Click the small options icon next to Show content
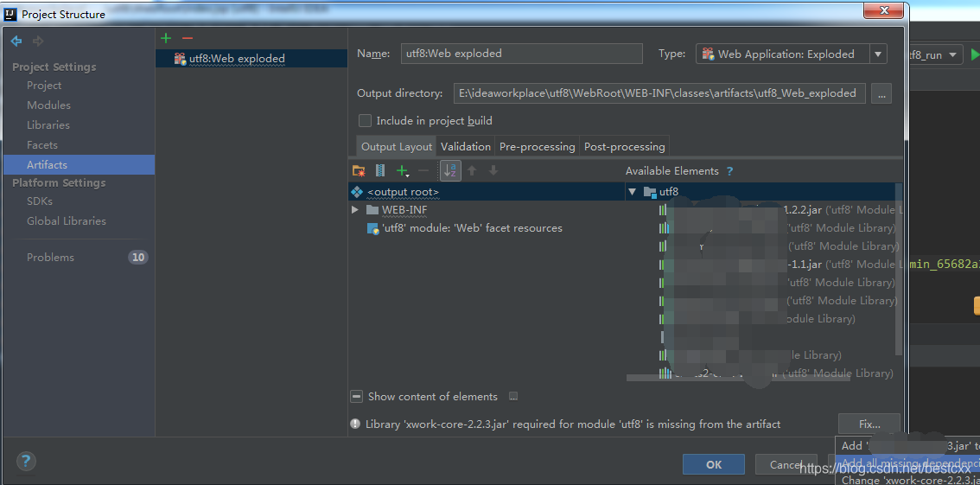 point(513,396)
